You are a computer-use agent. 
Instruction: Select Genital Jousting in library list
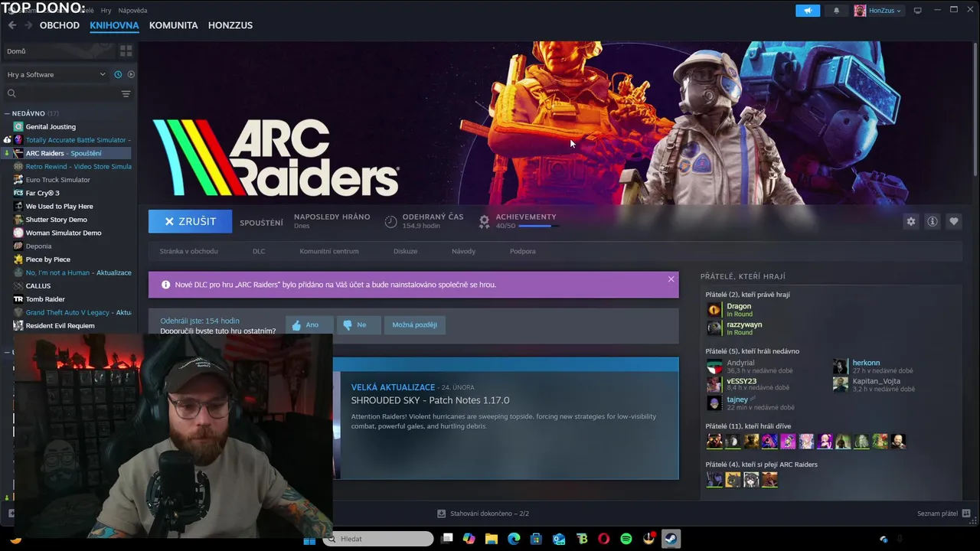(51, 126)
